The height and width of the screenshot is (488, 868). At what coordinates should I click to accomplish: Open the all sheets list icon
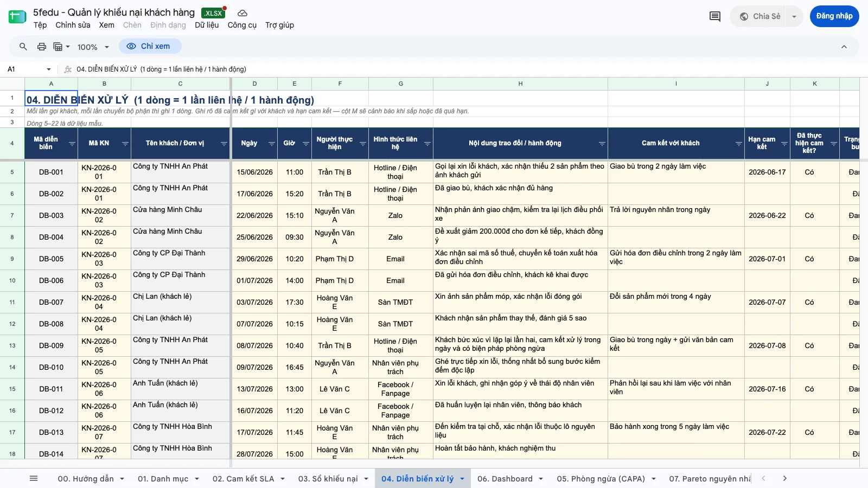pyautogui.click(x=34, y=478)
